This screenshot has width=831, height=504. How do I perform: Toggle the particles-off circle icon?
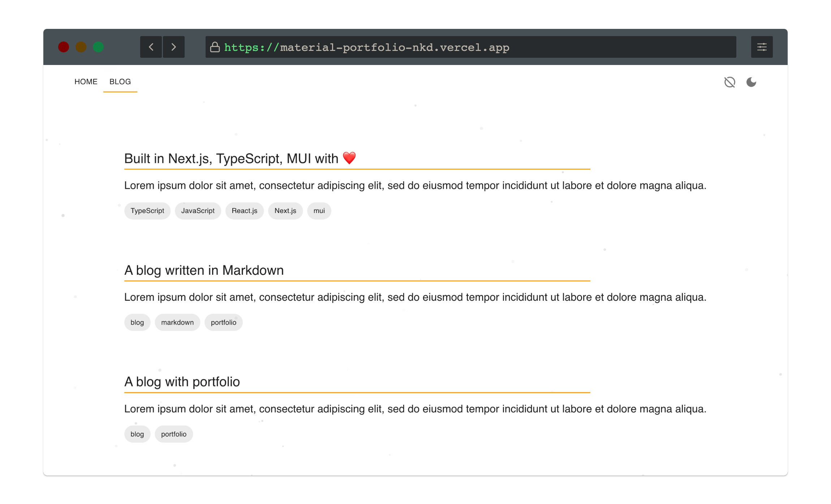coord(729,82)
